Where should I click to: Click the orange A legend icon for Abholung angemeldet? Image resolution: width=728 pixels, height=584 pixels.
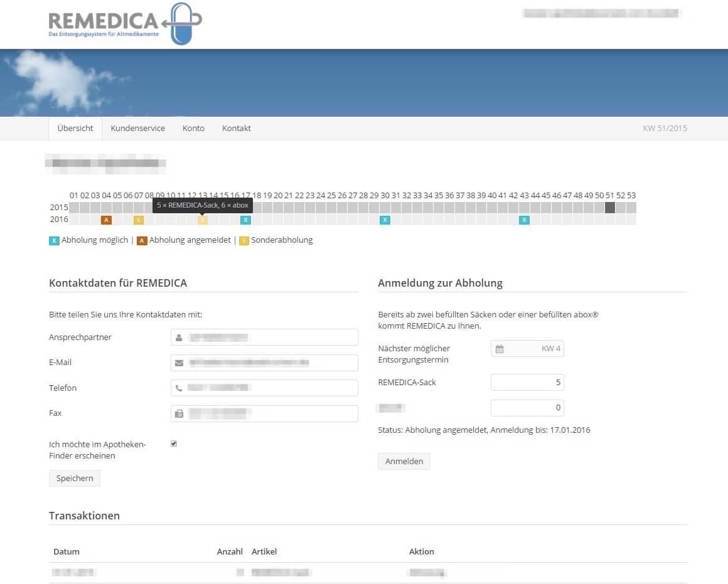pyautogui.click(x=142, y=240)
